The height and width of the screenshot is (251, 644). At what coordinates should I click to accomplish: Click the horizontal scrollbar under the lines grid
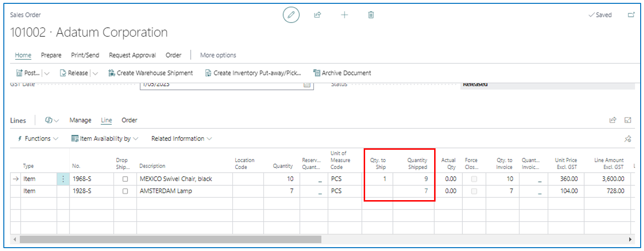[171, 239]
